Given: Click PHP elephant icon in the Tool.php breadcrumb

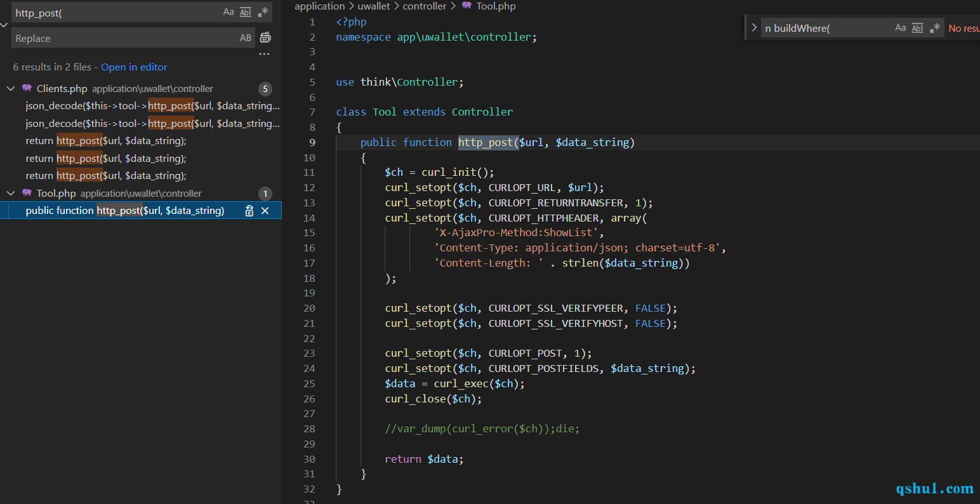Looking at the screenshot, I should tap(467, 6).
